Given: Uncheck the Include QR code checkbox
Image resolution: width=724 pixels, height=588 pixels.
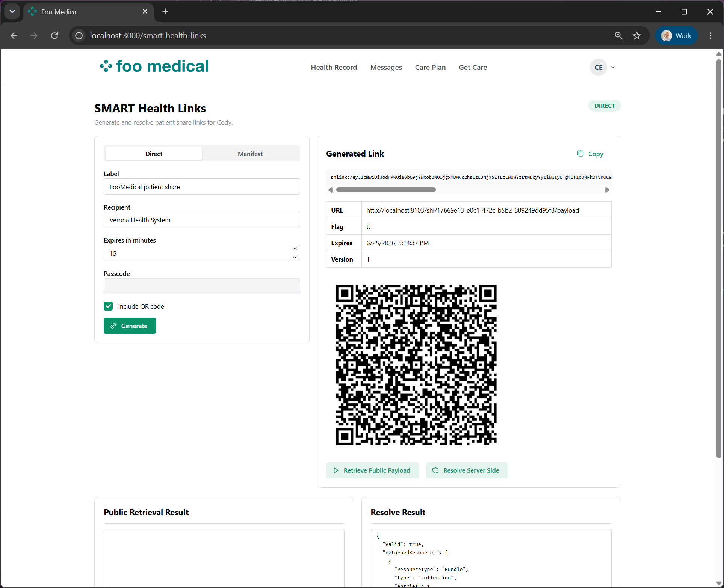Looking at the screenshot, I should point(108,306).
